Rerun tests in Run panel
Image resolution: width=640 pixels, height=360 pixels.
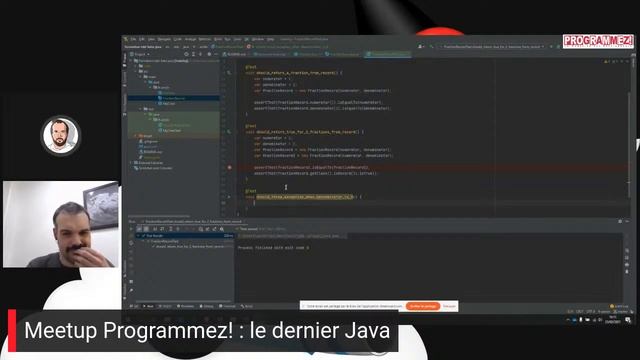(x=131, y=229)
